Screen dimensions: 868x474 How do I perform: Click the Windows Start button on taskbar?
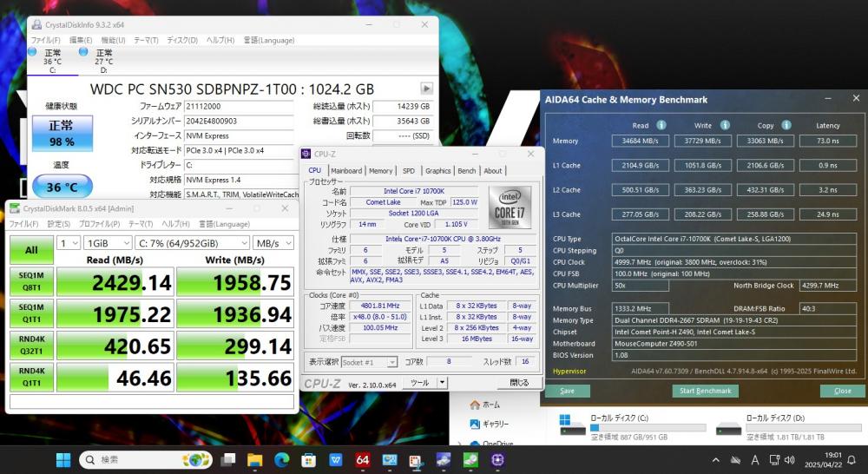63,459
